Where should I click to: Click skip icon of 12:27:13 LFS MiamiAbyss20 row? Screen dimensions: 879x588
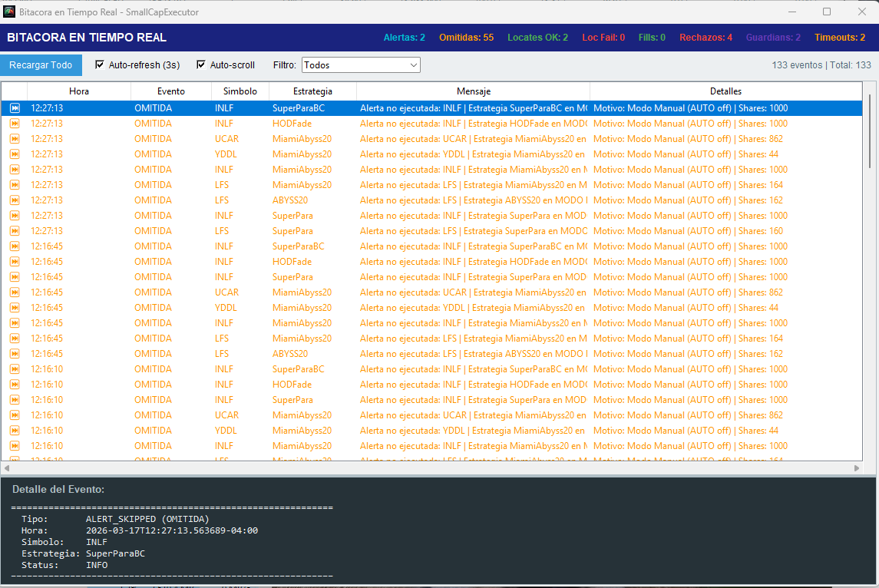point(15,185)
